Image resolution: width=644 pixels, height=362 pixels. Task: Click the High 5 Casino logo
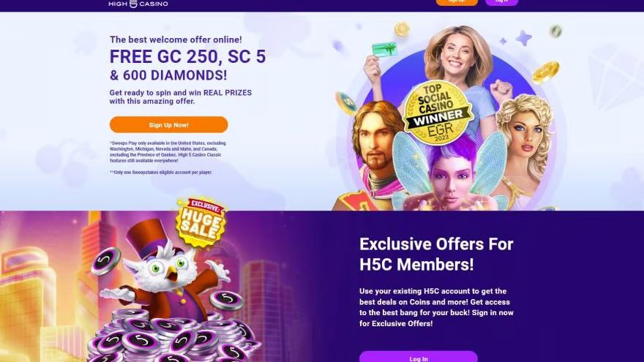pyautogui.click(x=138, y=3)
